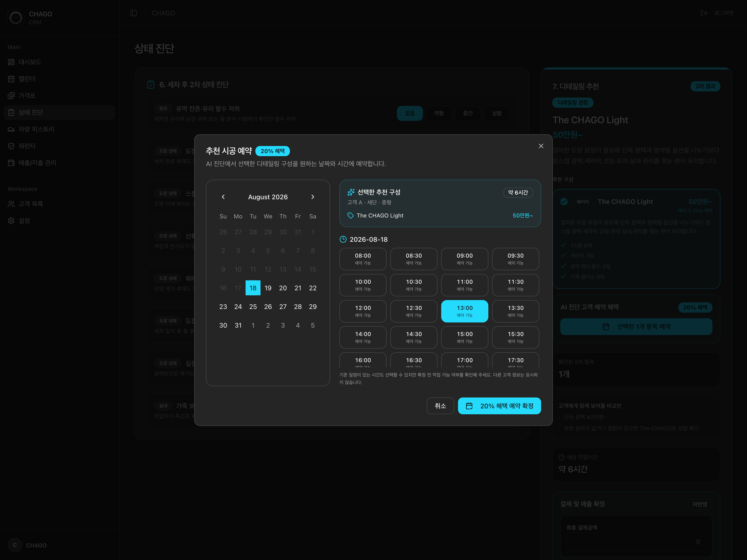Choose the 10:30 time slot
This screenshot has width=747, height=560.
[x=414, y=285]
